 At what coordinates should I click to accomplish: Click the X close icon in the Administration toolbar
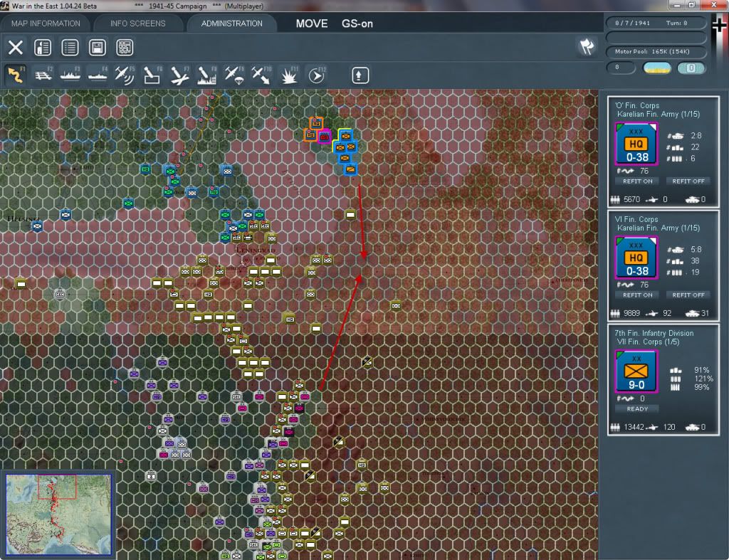[16, 48]
